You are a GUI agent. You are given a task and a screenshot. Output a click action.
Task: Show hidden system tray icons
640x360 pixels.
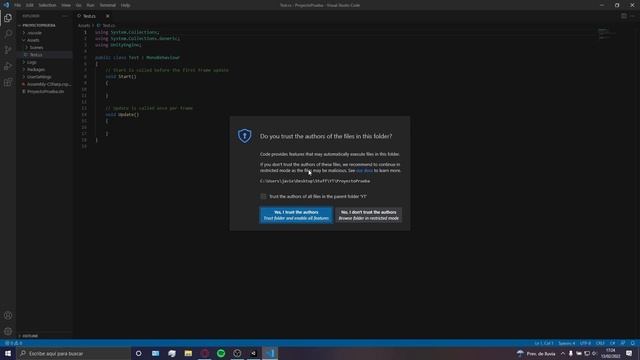pyautogui.click(x=563, y=353)
